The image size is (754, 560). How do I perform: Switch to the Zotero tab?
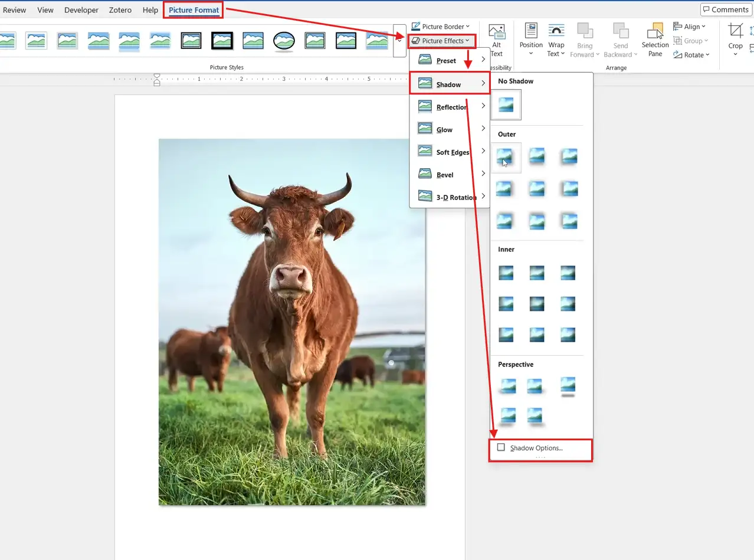pyautogui.click(x=120, y=10)
